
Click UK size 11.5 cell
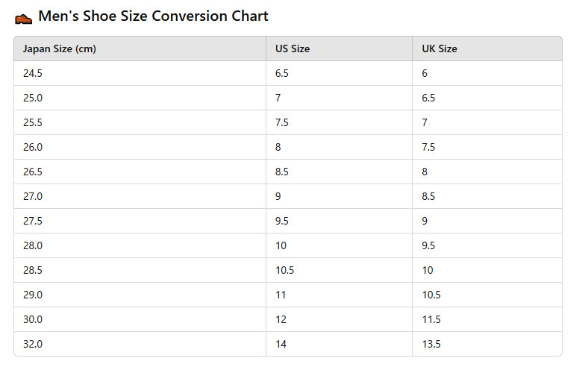tap(487, 319)
